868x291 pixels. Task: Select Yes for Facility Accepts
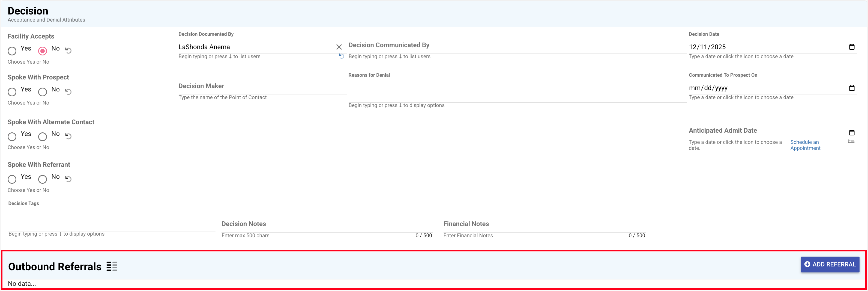pos(12,51)
